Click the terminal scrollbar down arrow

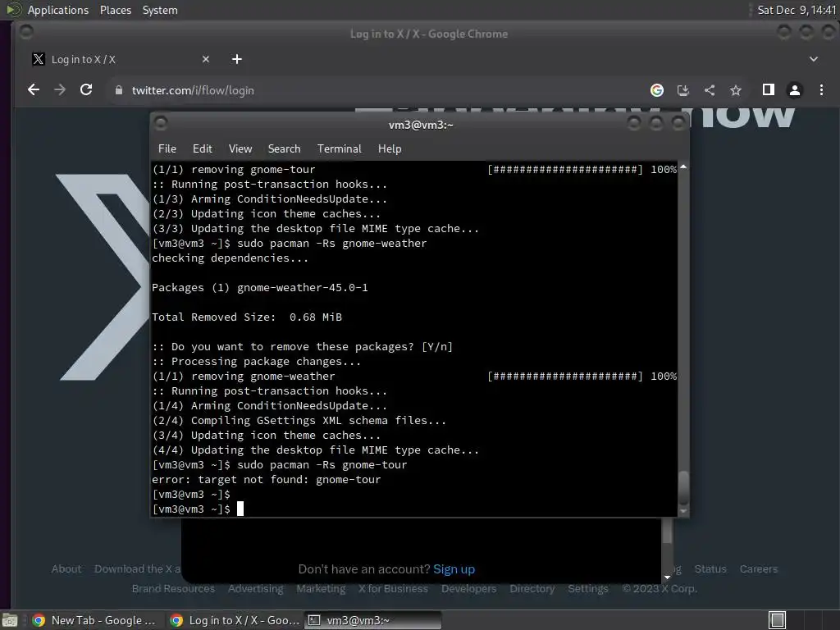click(683, 512)
